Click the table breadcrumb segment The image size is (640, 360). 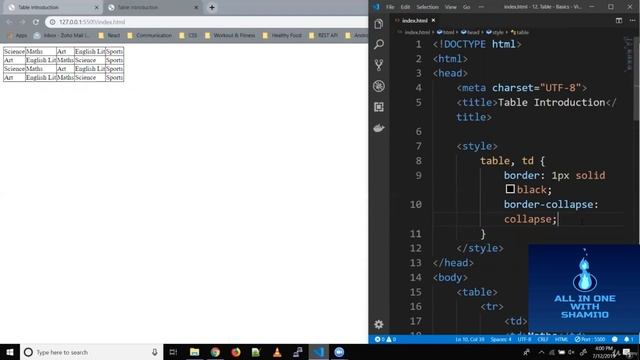tap(520, 32)
